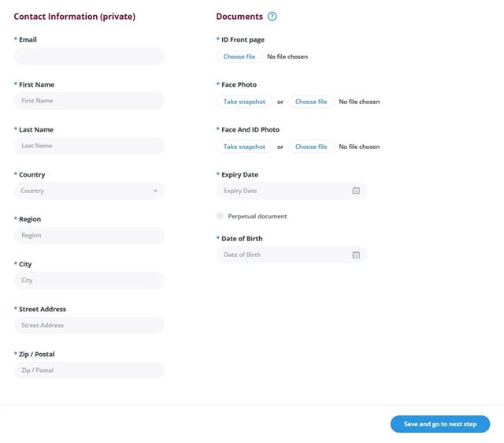Image resolution: width=504 pixels, height=443 pixels.
Task: Focus the Zip / Postal field
Action: [x=89, y=370]
